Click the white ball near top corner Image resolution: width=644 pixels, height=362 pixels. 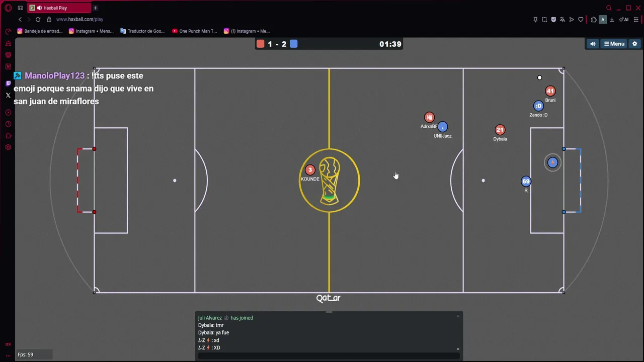pos(539,77)
